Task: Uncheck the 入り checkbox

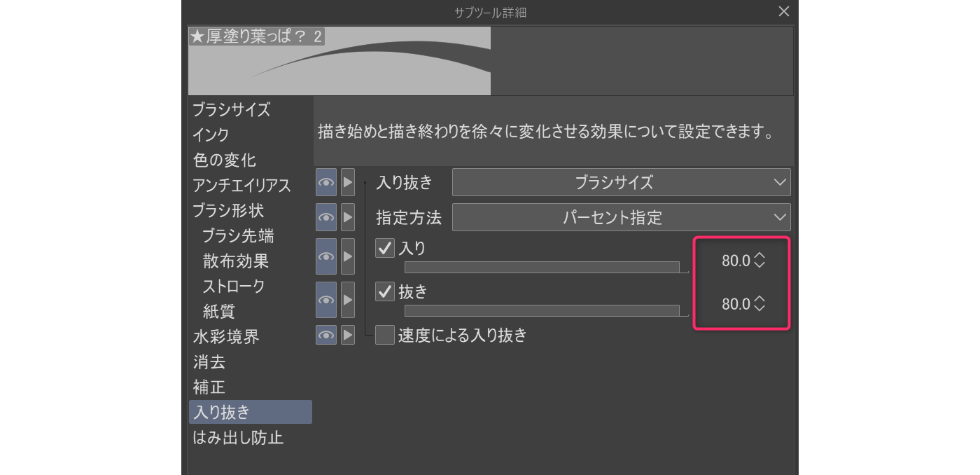Action: [385, 248]
